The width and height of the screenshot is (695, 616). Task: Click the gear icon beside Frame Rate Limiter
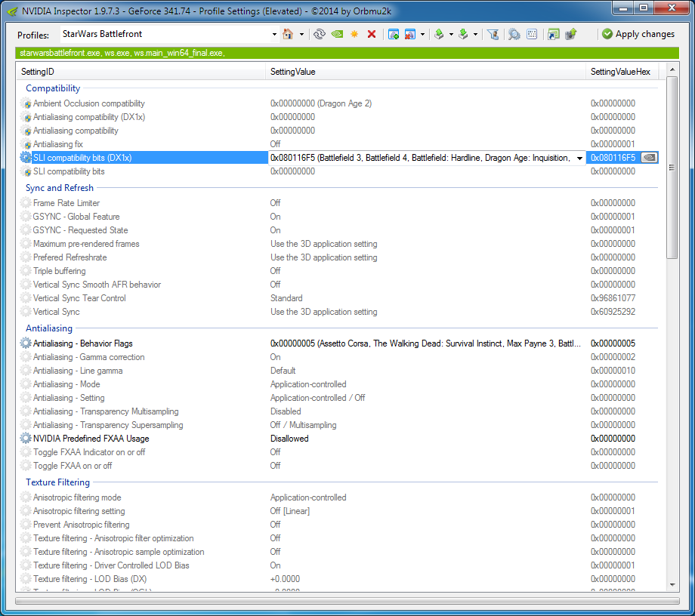26,203
